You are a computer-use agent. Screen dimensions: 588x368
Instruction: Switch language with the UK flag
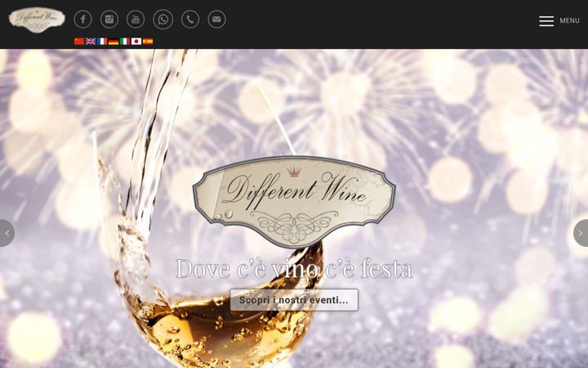(91, 42)
